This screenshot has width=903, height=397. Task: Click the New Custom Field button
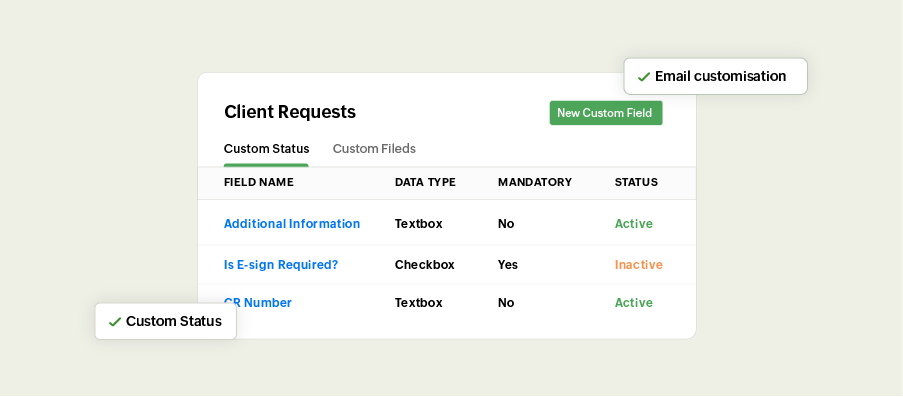pyautogui.click(x=606, y=113)
